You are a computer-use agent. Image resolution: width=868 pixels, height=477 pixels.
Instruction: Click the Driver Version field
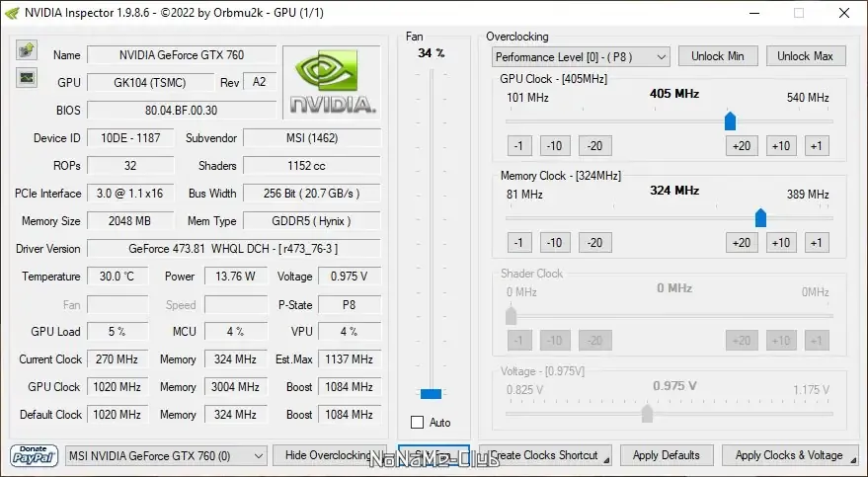coord(234,249)
